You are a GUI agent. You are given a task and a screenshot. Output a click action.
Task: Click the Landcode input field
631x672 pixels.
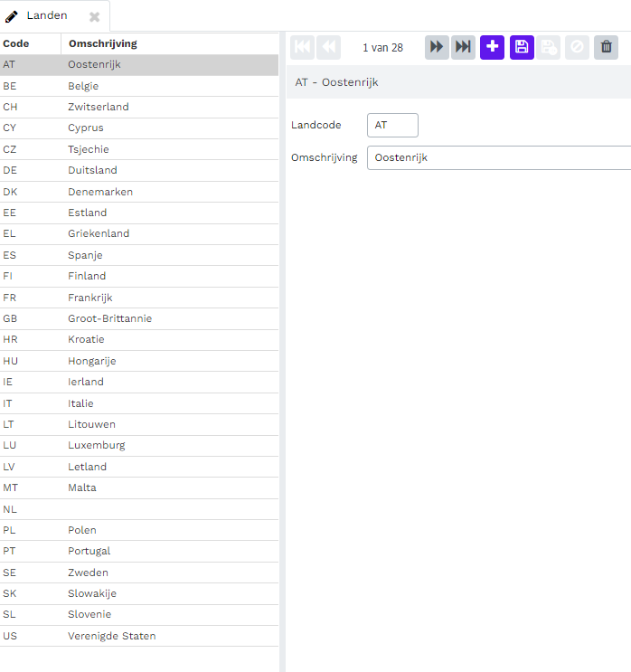coord(392,125)
